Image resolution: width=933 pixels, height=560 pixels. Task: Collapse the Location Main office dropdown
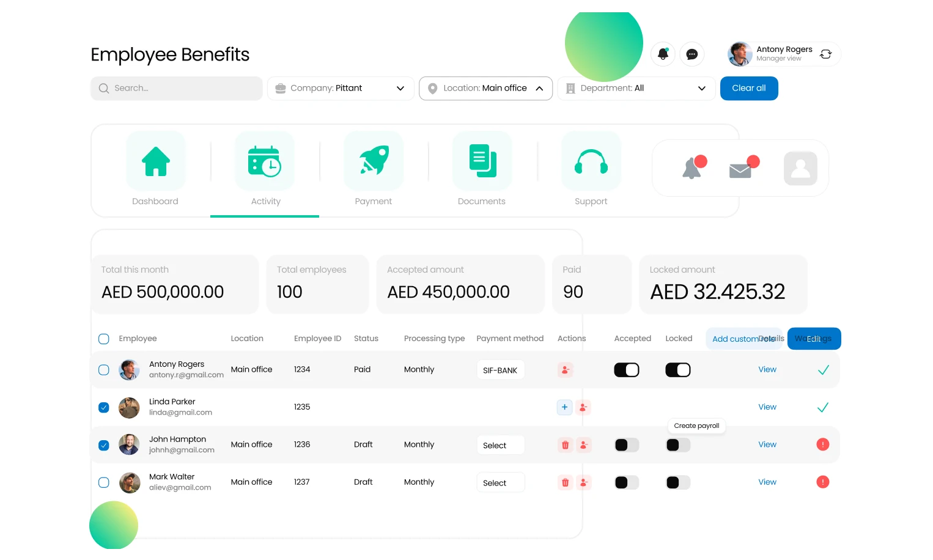click(485, 88)
